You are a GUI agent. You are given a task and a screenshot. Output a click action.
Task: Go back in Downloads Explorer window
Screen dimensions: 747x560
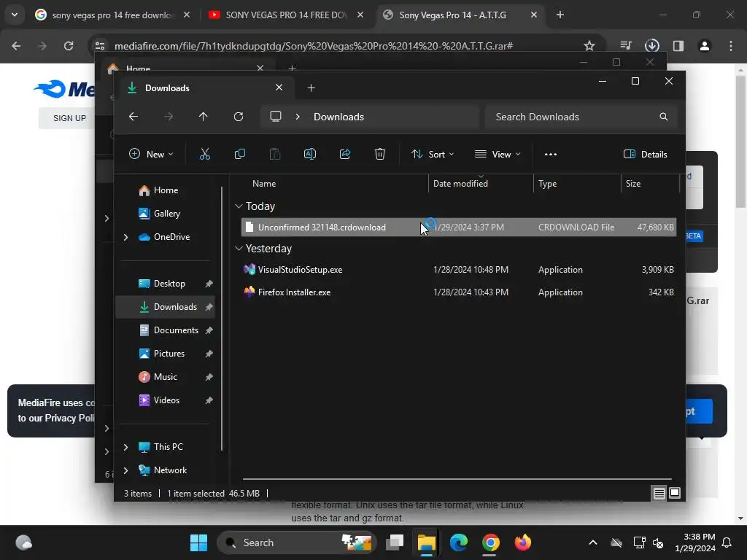(133, 117)
